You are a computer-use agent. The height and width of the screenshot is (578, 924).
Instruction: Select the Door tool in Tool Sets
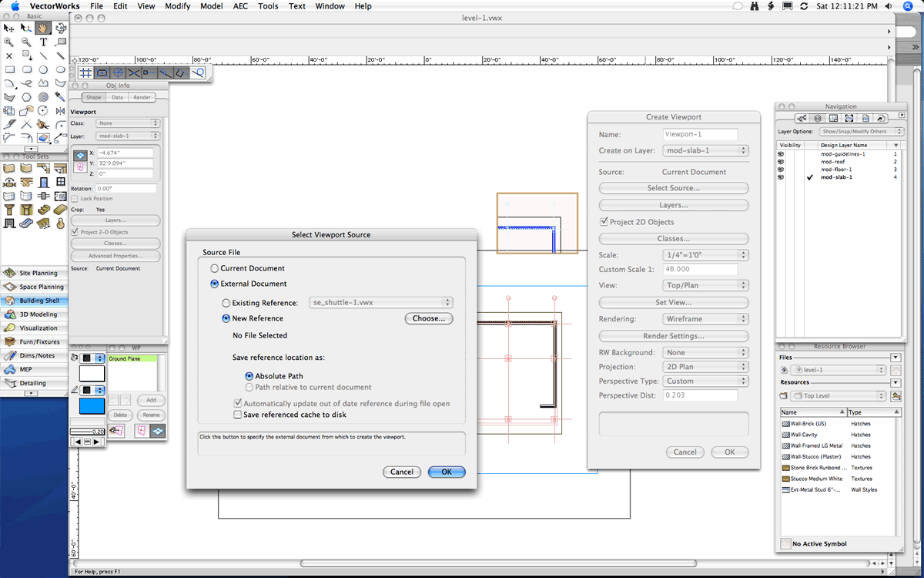coord(43,182)
